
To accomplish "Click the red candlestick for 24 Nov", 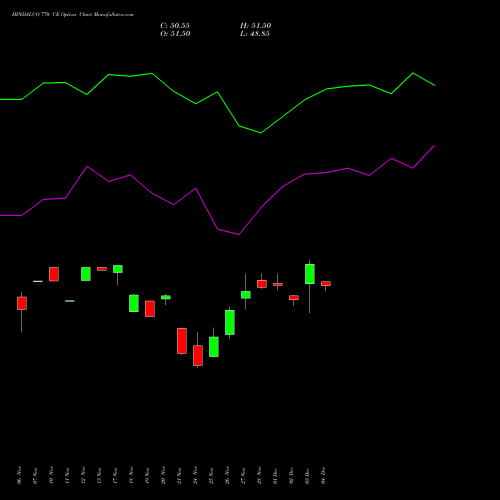I will pyautogui.click(x=198, y=355).
